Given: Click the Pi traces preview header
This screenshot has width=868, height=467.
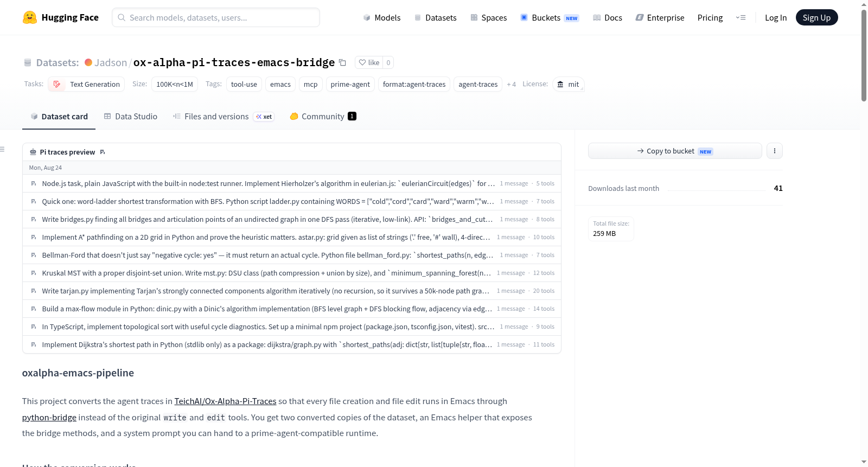Looking at the screenshot, I should point(67,152).
